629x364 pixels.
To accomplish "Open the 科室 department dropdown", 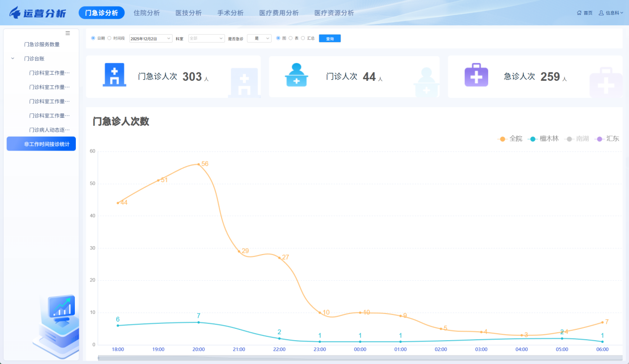I will pyautogui.click(x=206, y=39).
